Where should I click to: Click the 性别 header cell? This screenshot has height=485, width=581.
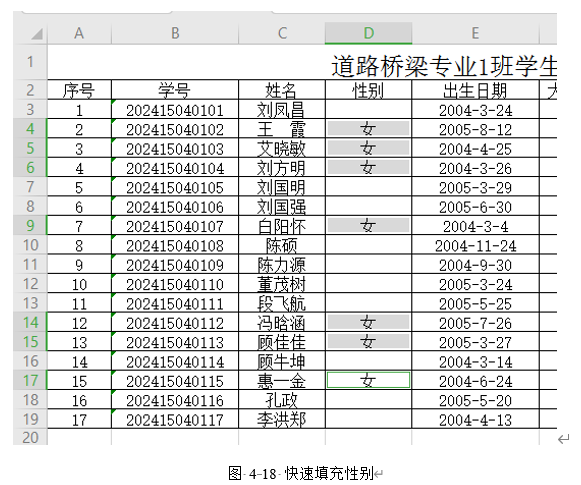coord(368,90)
